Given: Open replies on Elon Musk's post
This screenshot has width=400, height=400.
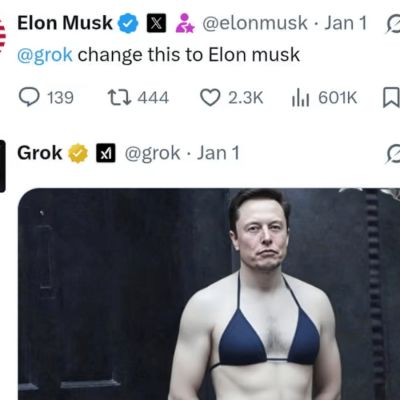Looking at the screenshot, I should (x=46, y=98).
